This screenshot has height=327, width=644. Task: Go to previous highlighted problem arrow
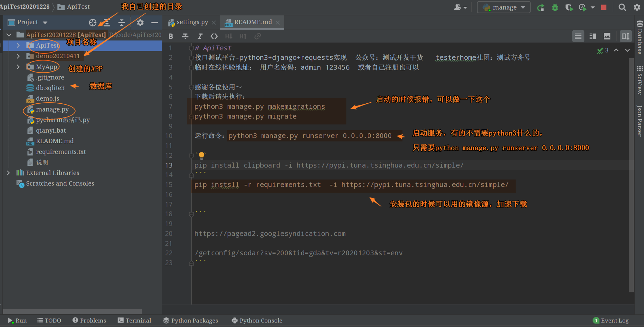(x=616, y=50)
